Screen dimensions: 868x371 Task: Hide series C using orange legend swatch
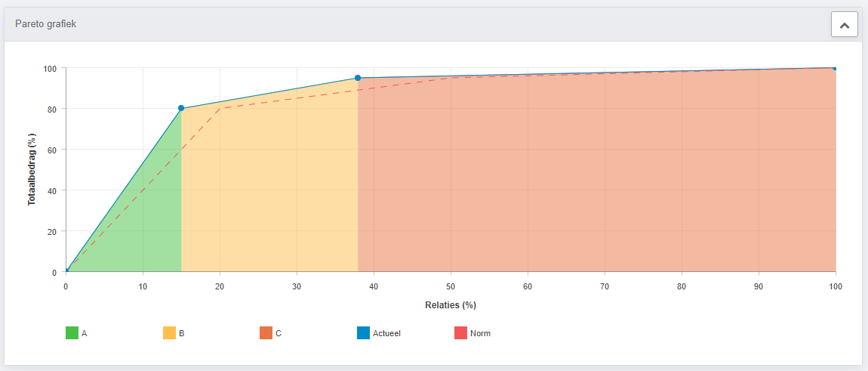click(266, 333)
